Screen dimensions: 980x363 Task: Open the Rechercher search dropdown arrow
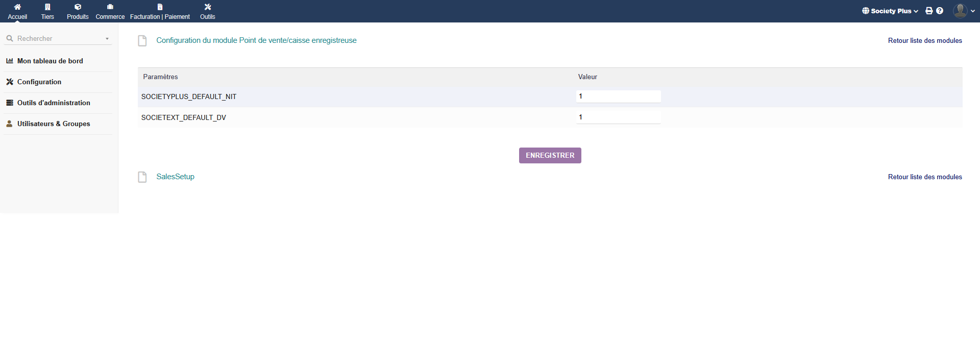(107, 39)
